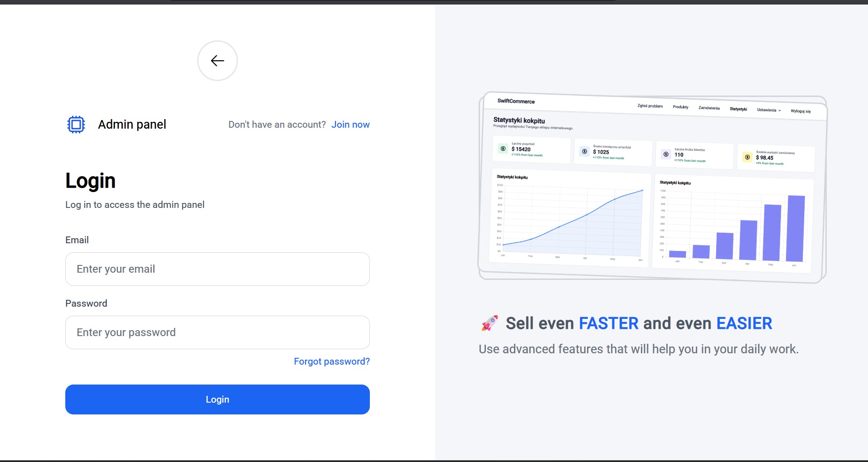The width and height of the screenshot is (868, 462).
Task: Click the rocket emoji beside the headline
Action: pos(490,323)
